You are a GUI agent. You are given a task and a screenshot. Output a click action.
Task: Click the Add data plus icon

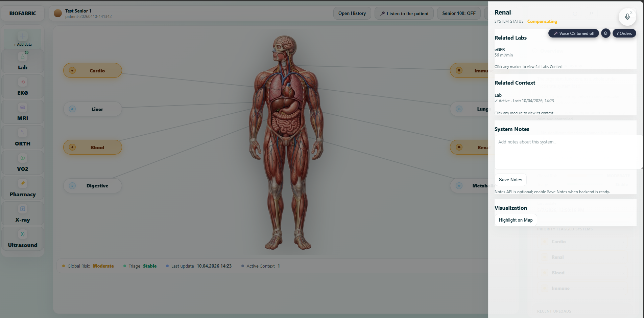[23, 36]
